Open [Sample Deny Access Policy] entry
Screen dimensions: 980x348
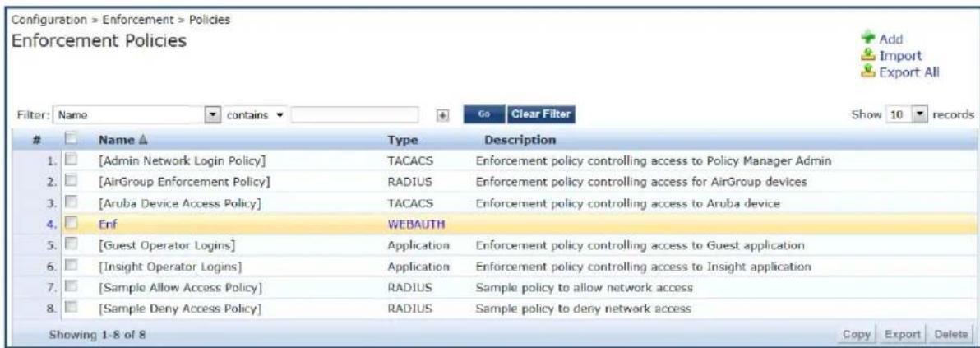(179, 309)
